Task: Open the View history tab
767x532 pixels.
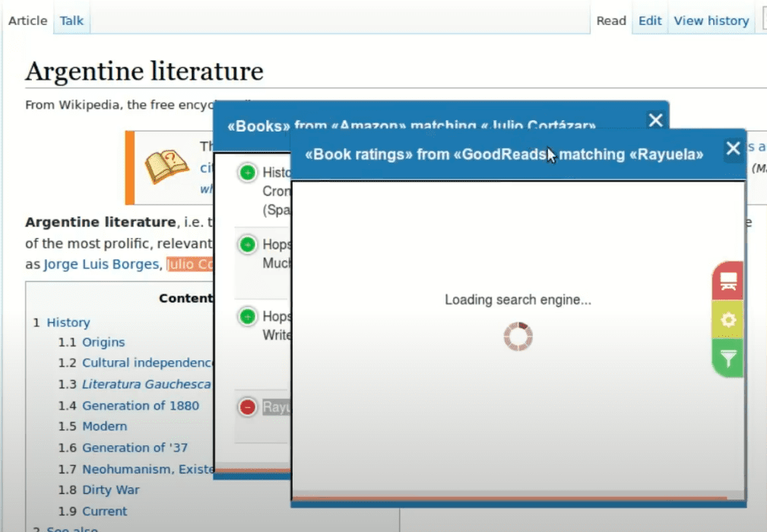Action: tap(712, 21)
